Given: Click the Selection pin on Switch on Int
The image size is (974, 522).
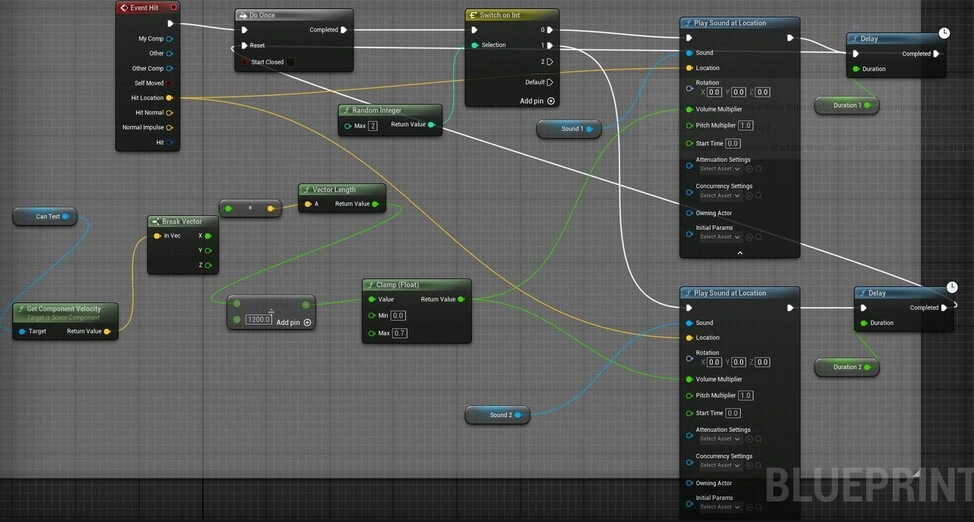Looking at the screenshot, I should pos(475,45).
